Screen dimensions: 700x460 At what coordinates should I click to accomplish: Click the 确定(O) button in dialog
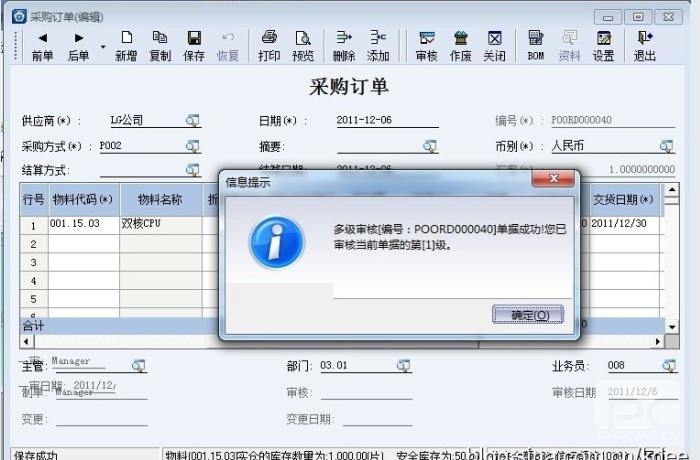click(528, 315)
